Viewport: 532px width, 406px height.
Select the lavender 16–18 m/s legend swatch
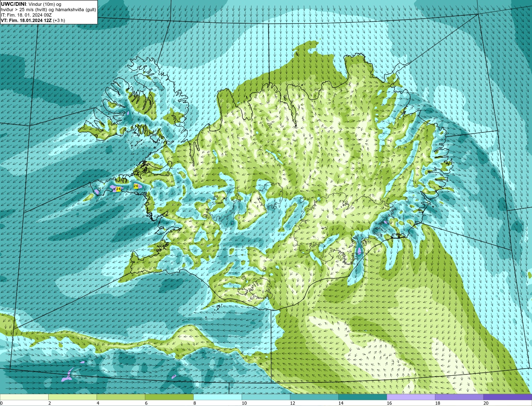(411, 397)
